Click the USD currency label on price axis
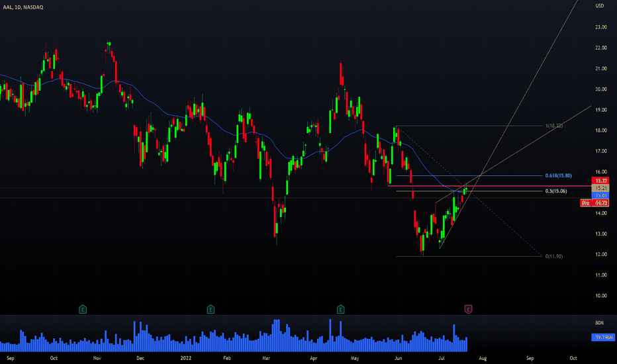Viewport: 617px width, 364px height. pyautogui.click(x=599, y=6)
